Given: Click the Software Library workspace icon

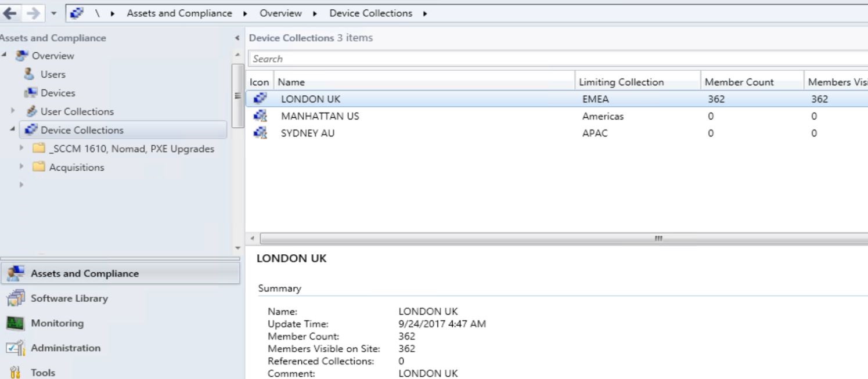Looking at the screenshot, I should 15,298.
